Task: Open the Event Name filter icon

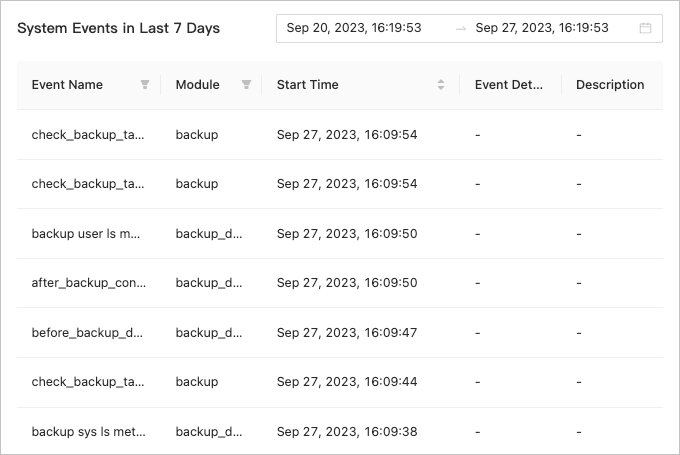Action: (x=145, y=85)
